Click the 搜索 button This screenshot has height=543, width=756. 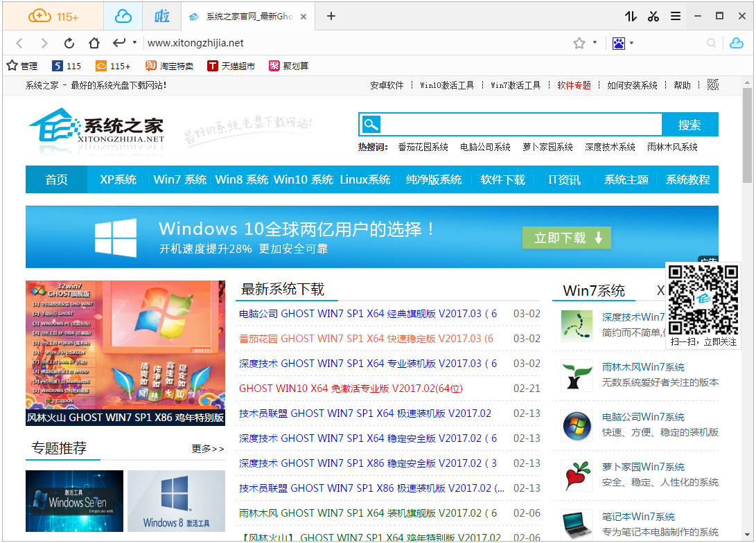coord(689,125)
